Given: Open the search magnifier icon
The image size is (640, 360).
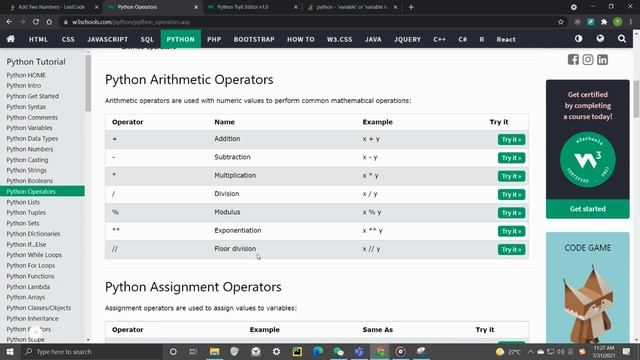Looking at the screenshot, I should pyautogui.click(x=622, y=39).
